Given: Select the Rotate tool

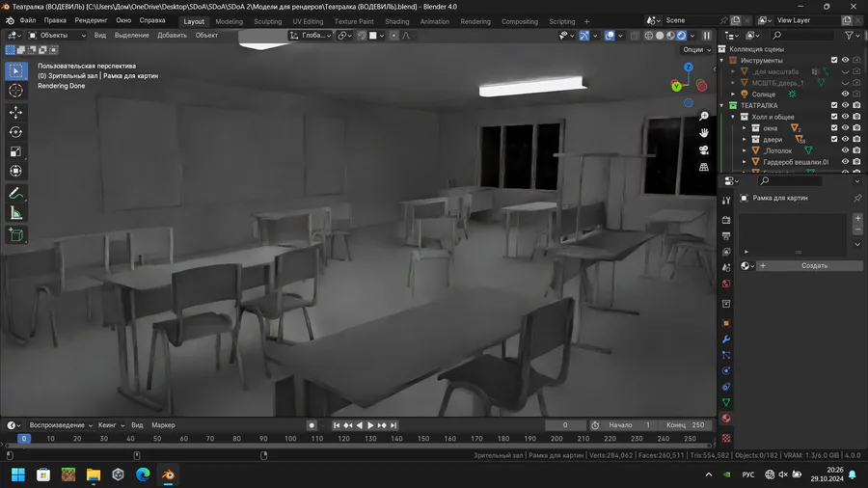Looking at the screenshot, I should click(15, 132).
